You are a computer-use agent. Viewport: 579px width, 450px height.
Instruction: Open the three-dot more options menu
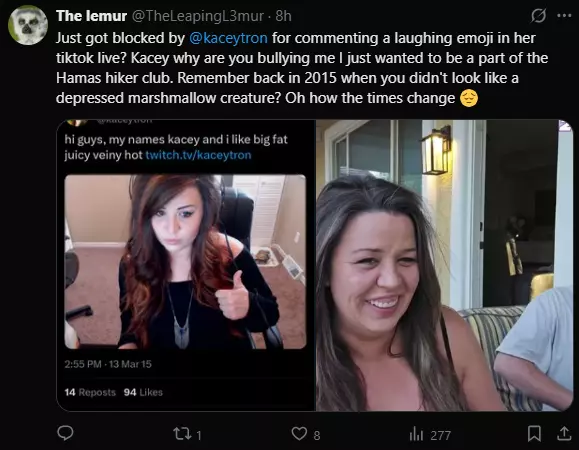[564, 16]
